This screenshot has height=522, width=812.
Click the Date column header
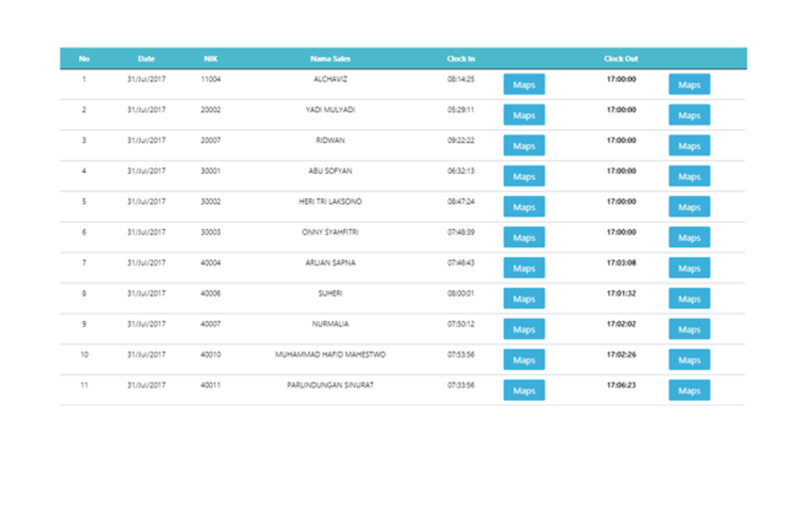[146, 59]
